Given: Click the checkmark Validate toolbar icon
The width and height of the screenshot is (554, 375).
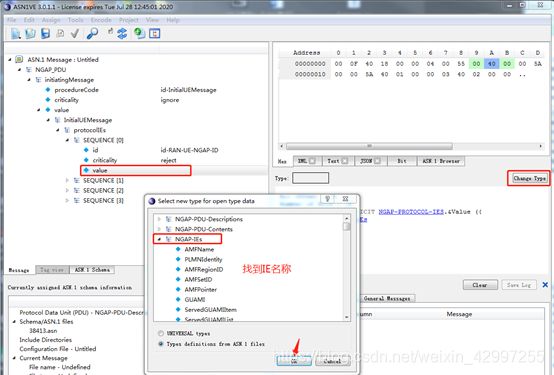Looking at the screenshot, I should 75,34.
